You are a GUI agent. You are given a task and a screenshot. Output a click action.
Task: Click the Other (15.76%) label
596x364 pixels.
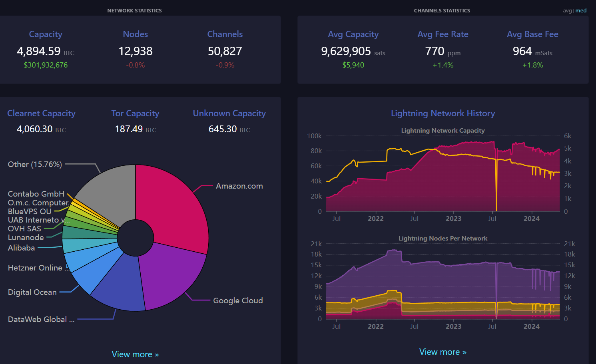click(x=35, y=164)
